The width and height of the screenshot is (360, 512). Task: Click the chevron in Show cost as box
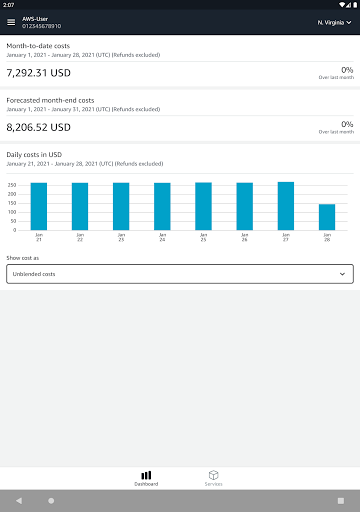[342, 274]
